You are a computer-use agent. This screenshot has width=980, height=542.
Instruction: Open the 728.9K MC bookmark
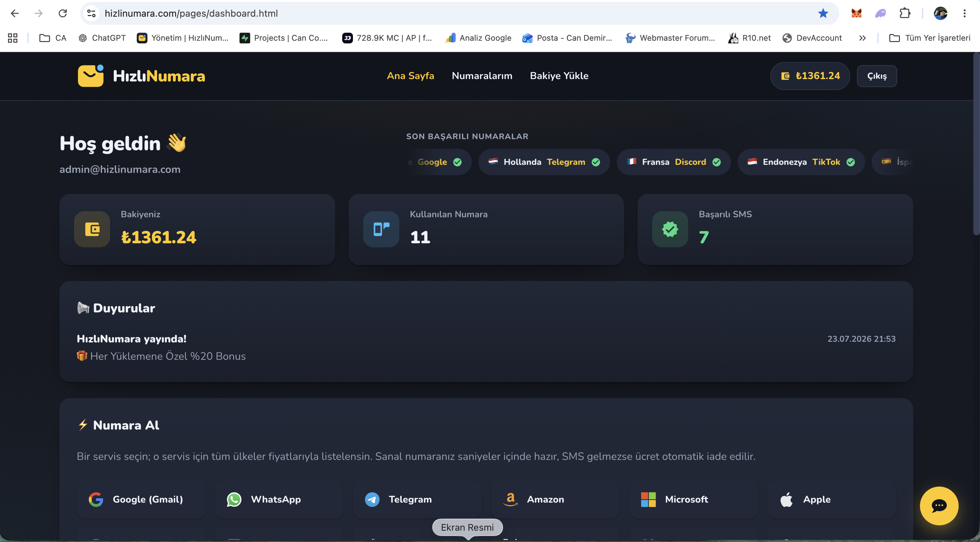387,38
